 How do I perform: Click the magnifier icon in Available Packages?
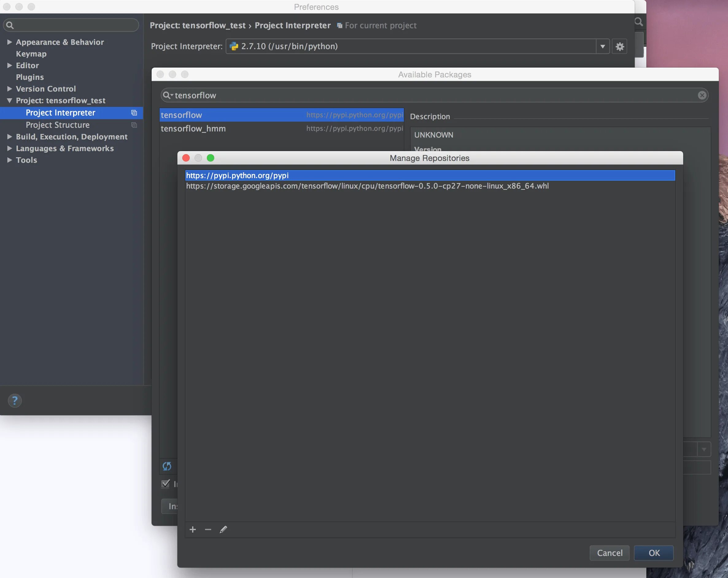(167, 95)
